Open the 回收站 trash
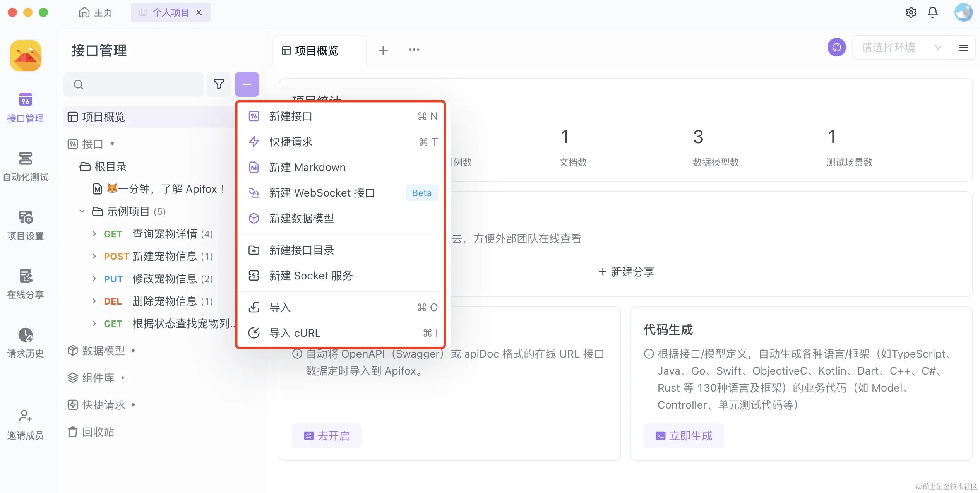 pos(91,432)
